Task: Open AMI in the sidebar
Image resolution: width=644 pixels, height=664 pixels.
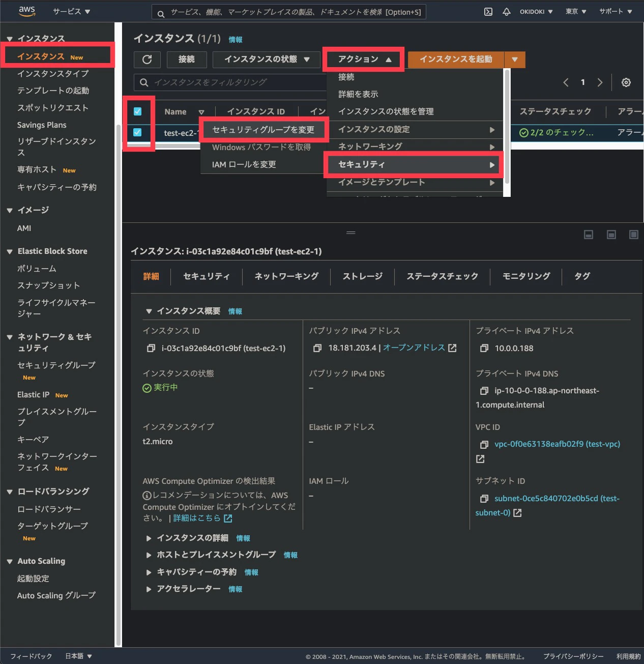Action: pos(24,228)
